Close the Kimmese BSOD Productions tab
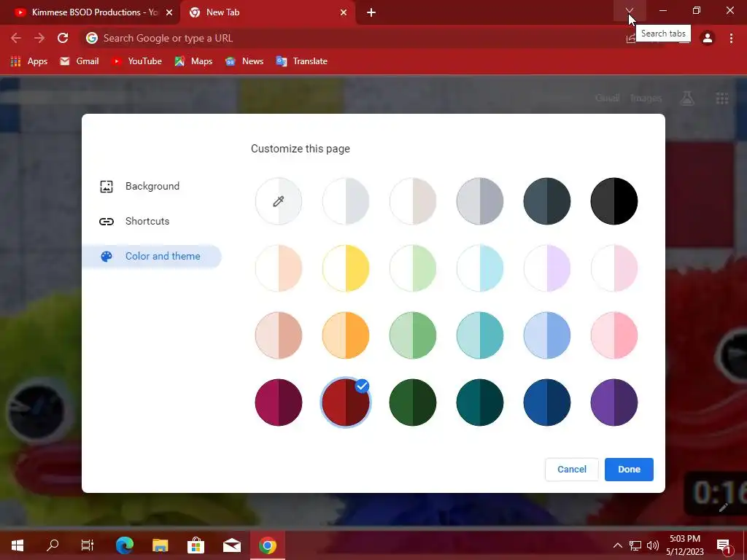 click(169, 13)
